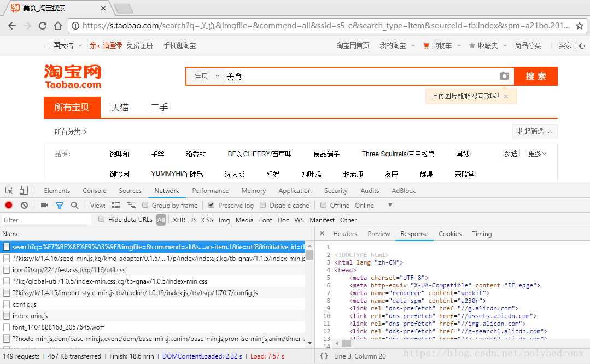Reload the page with the refresh icon

click(x=43, y=26)
